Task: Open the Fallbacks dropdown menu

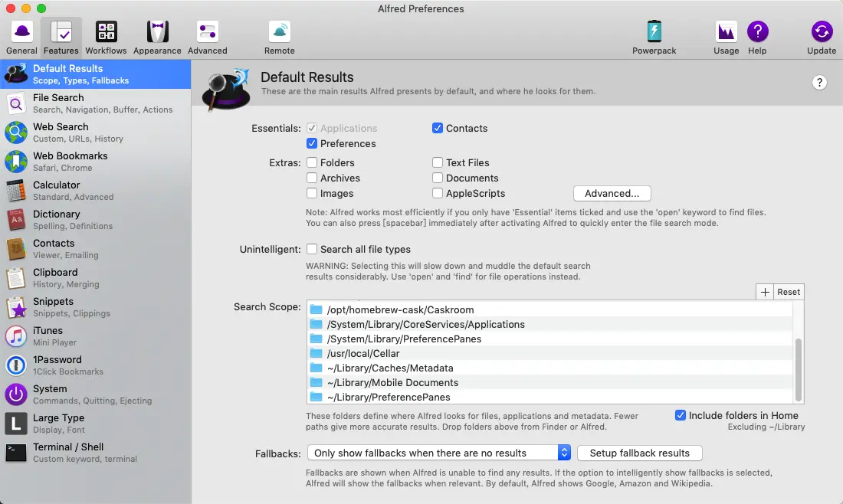Action: [x=438, y=453]
